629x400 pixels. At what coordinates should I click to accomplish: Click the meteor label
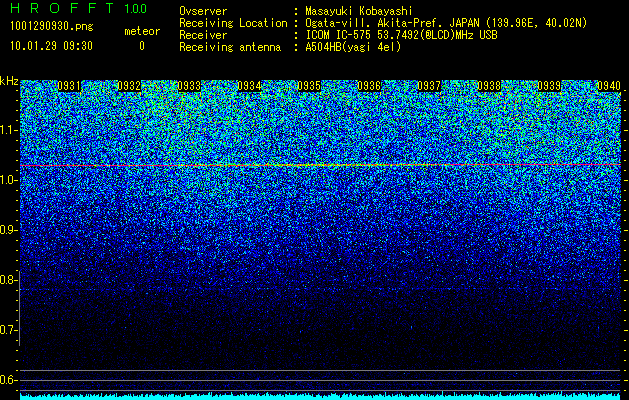point(142,31)
